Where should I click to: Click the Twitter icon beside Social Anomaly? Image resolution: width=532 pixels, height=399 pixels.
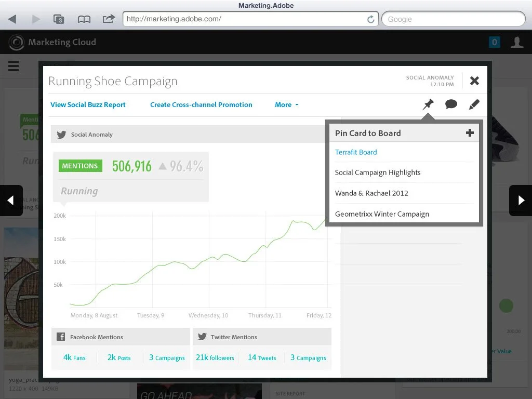pos(61,135)
